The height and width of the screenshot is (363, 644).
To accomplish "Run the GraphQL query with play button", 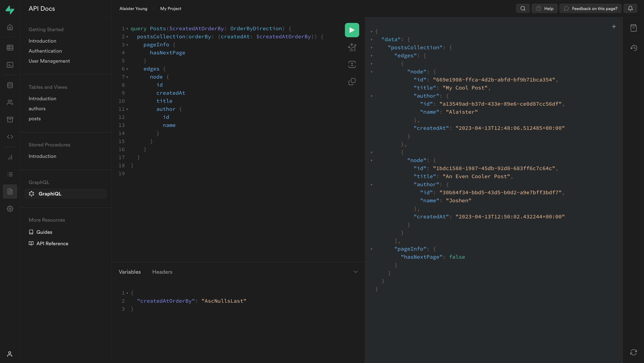I will (352, 30).
